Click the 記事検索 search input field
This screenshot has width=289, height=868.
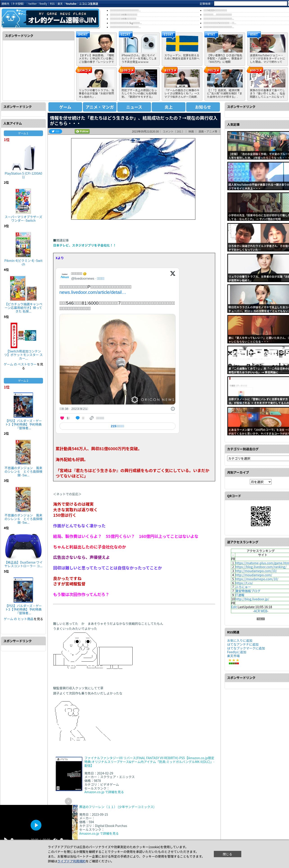tap(250, 4)
